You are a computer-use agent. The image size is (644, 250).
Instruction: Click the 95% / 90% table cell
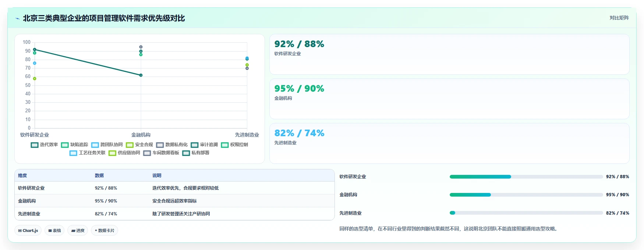(x=106, y=201)
